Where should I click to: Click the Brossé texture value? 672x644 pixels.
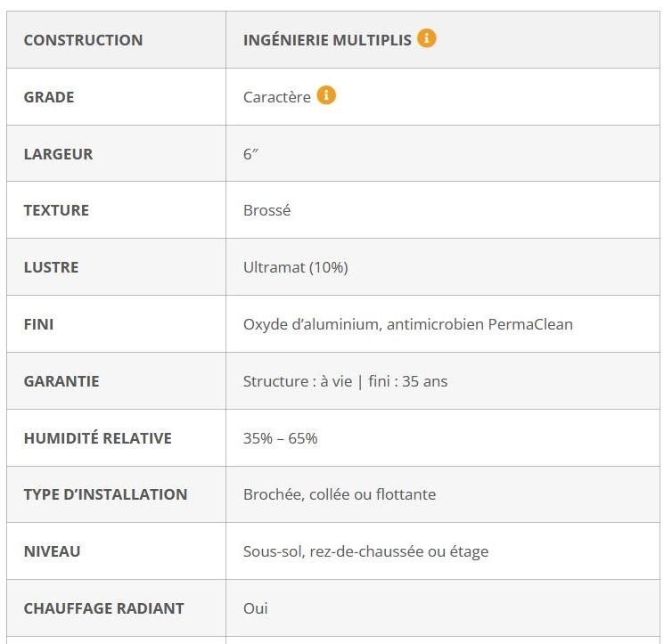(x=267, y=210)
